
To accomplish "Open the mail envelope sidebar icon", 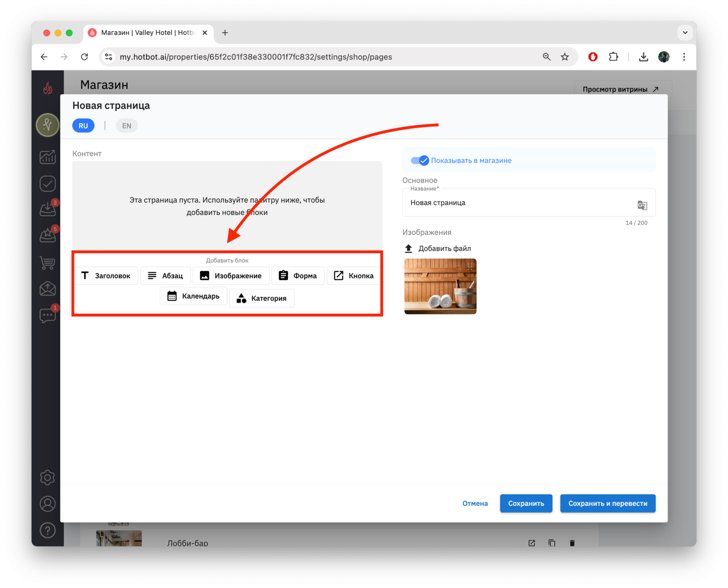I will pos(48,288).
